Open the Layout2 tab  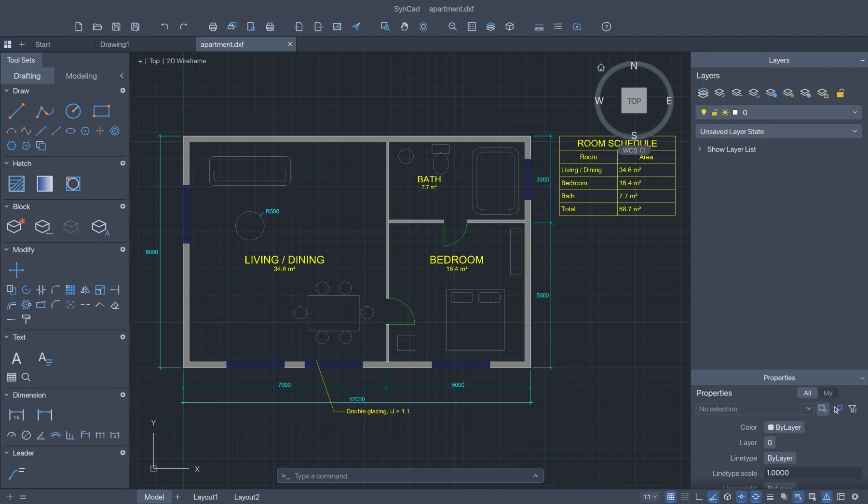tap(247, 497)
